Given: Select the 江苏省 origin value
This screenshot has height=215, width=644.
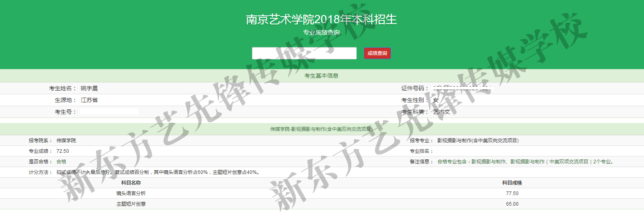Looking at the screenshot, I should click(x=89, y=100).
